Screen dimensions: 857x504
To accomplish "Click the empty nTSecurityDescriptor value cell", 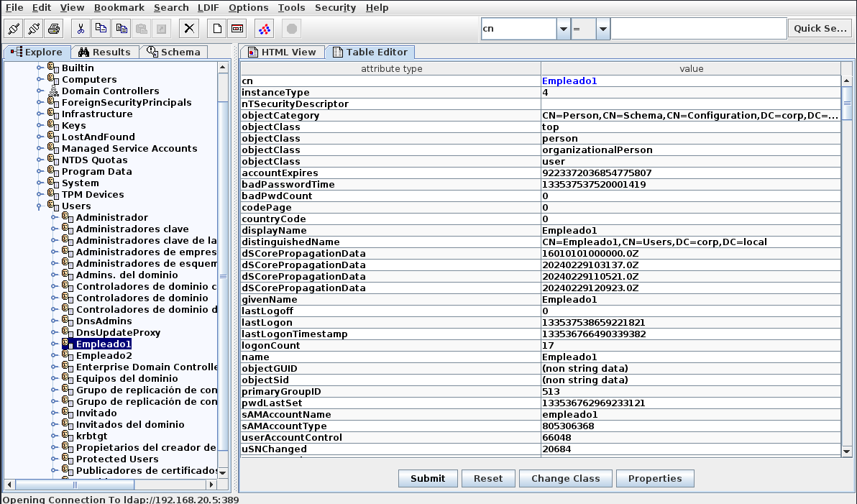I will (x=691, y=104).
